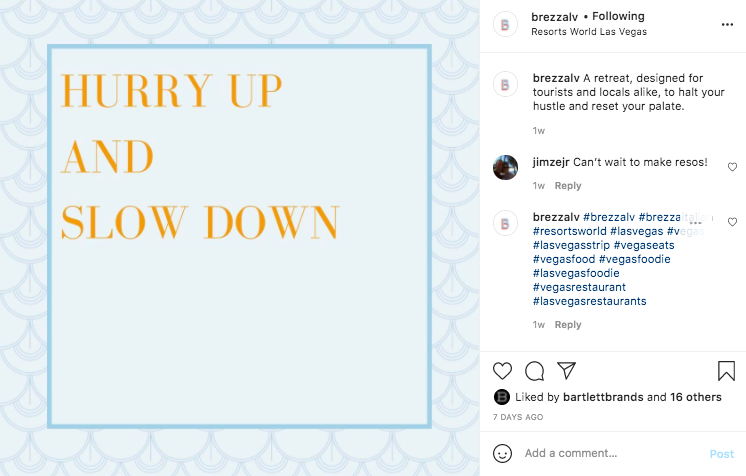This screenshot has width=746, height=476.
Task: Reply to jimzejr's comment
Action: pyautogui.click(x=568, y=186)
